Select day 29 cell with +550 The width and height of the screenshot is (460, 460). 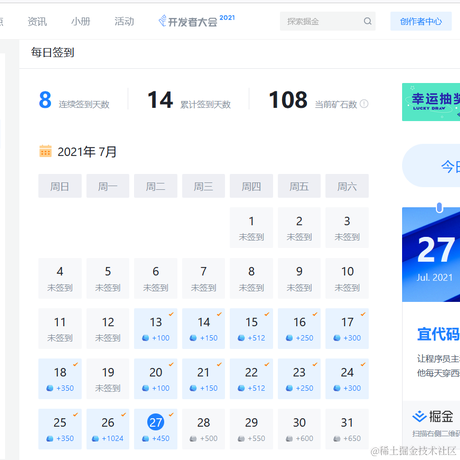pos(251,429)
